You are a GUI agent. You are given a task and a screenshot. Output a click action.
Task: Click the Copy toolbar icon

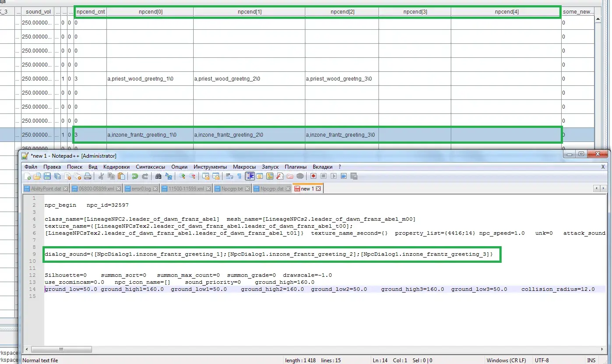click(x=111, y=176)
